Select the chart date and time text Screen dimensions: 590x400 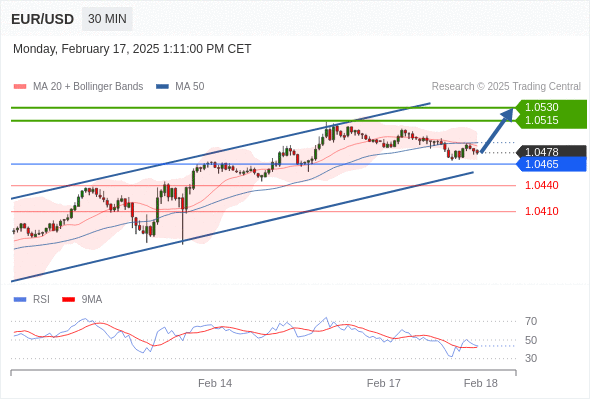tap(132, 49)
